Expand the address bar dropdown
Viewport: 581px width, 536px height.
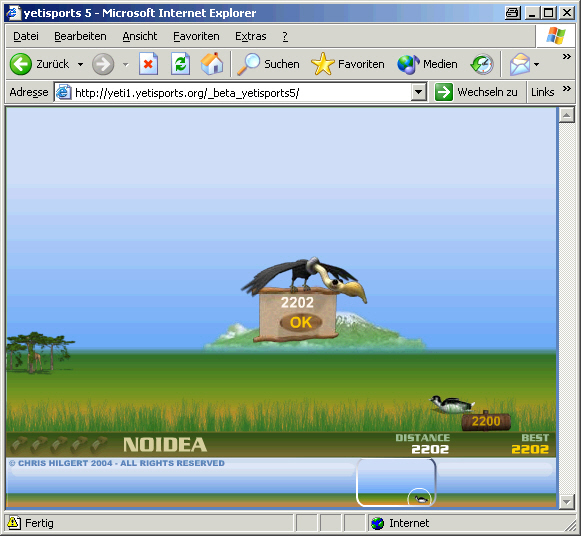[x=419, y=92]
